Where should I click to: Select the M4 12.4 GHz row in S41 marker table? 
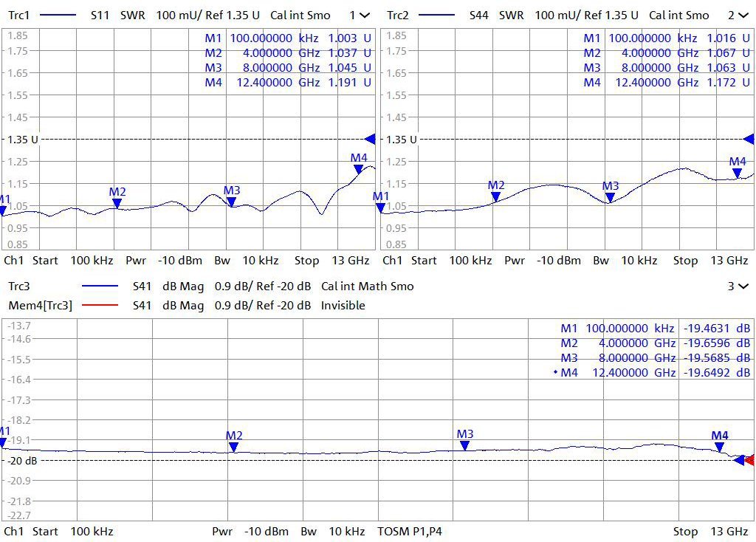tap(653, 373)
